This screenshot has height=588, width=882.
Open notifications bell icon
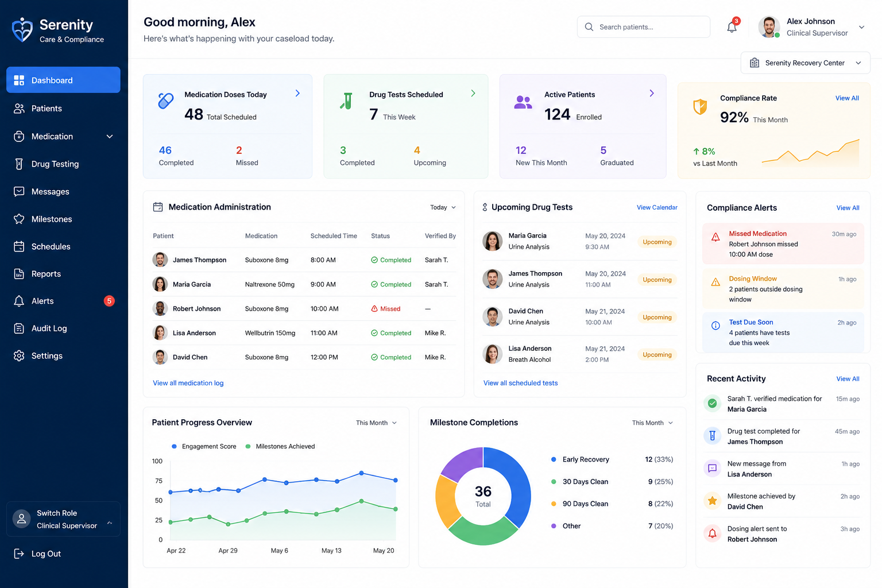(x=732, y=27)
